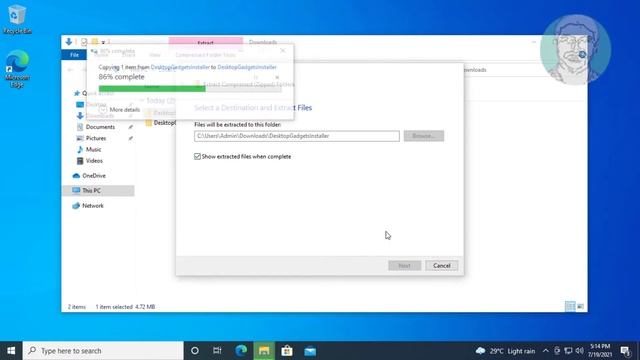Click the Extract tab in Explorer ribbon
The width and height of the screenshot is (640, 360).
(206, 42)
